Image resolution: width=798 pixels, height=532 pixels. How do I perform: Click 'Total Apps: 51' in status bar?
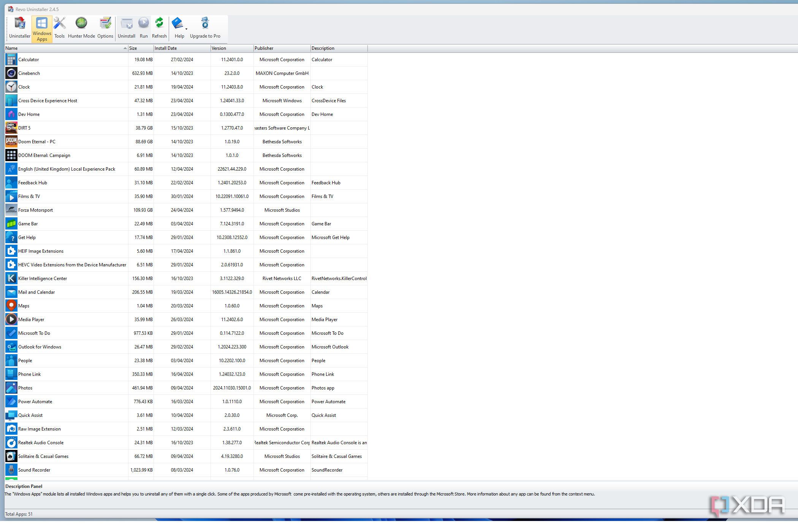(19, 514)
